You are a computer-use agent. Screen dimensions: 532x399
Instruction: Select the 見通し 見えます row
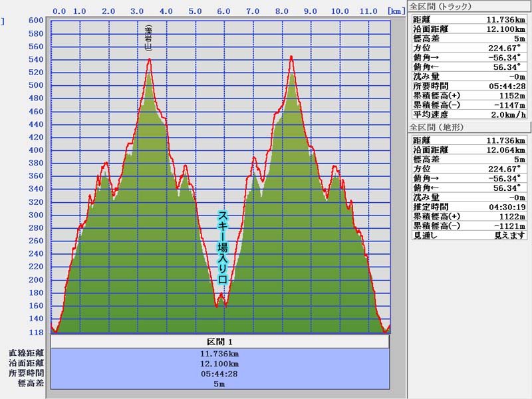click(x=469, y=235)
